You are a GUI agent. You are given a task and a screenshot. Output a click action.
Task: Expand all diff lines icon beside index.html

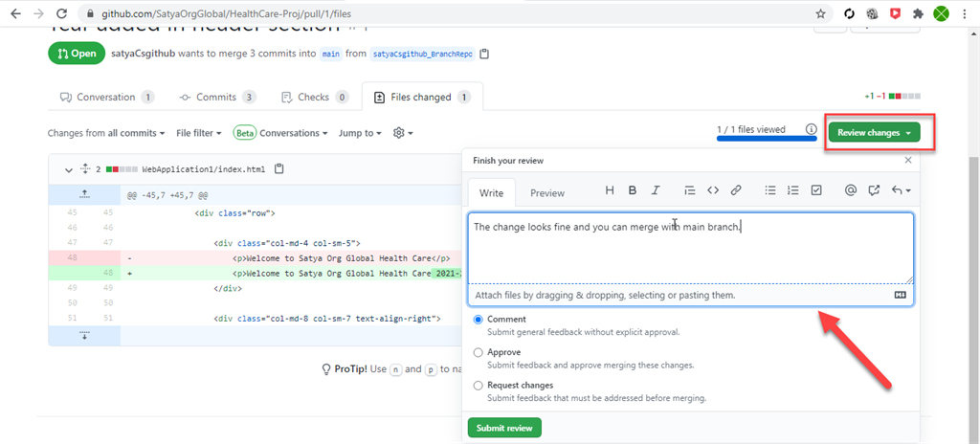point(85,168)
